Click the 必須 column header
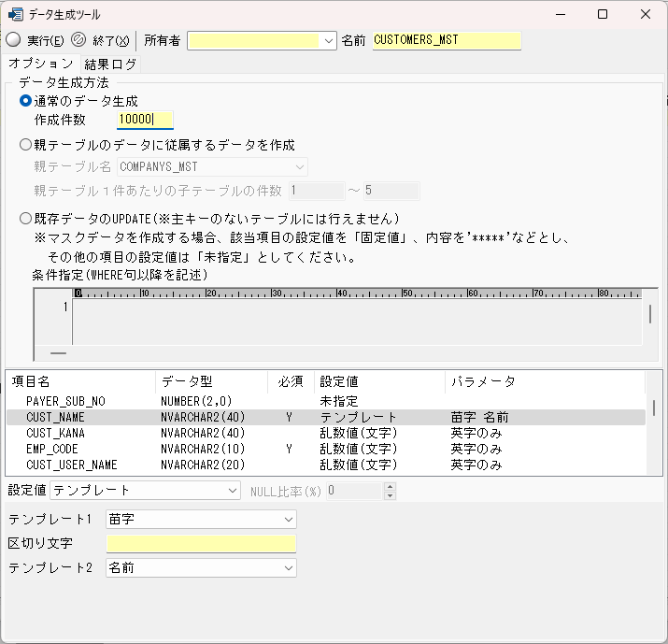Screen dimensions: 668x644 [291, 381]
